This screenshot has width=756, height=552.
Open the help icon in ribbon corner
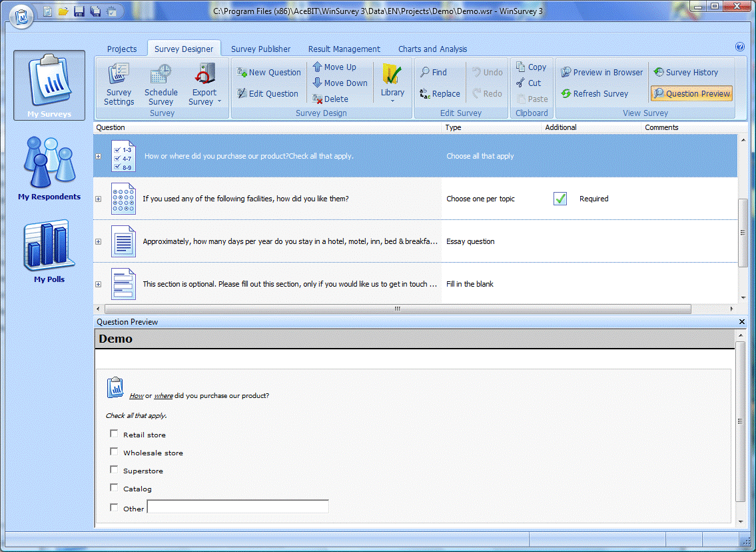pos(739,47)
